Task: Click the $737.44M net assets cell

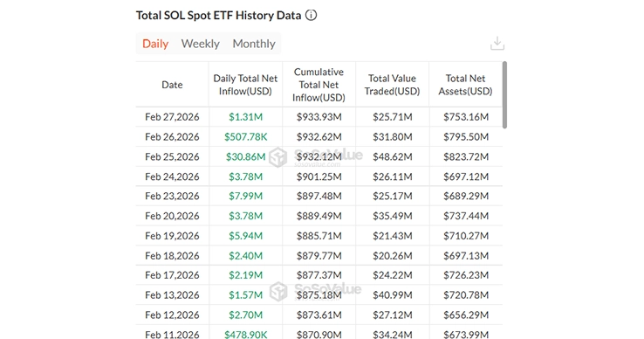Action: (466, 216)
